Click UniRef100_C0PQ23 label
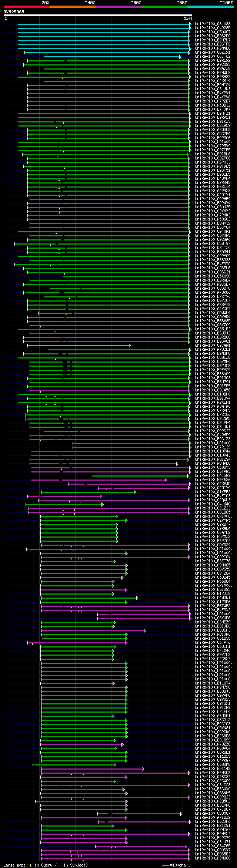The image size is (237, 868). click(213, 797)
